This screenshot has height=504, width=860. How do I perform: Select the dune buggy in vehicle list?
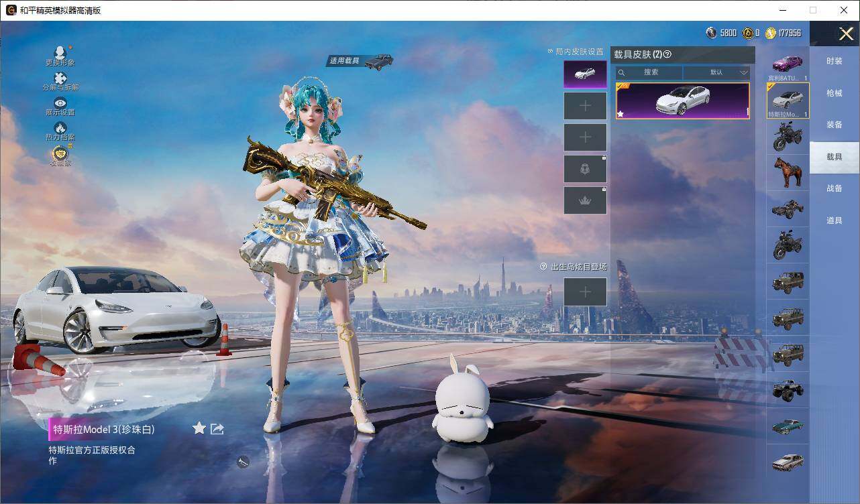click(788, 208)
